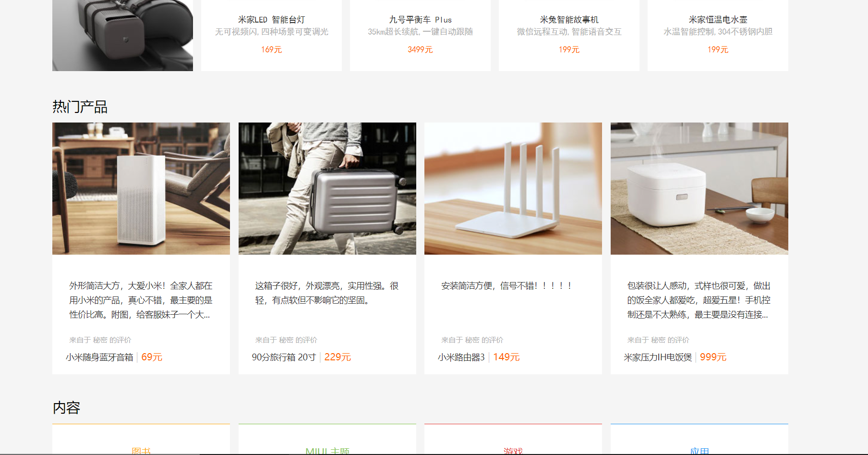Open 九号平衡车 Plus product title
Viewport: 868px width, 455px height.
(x=420, y=20)
